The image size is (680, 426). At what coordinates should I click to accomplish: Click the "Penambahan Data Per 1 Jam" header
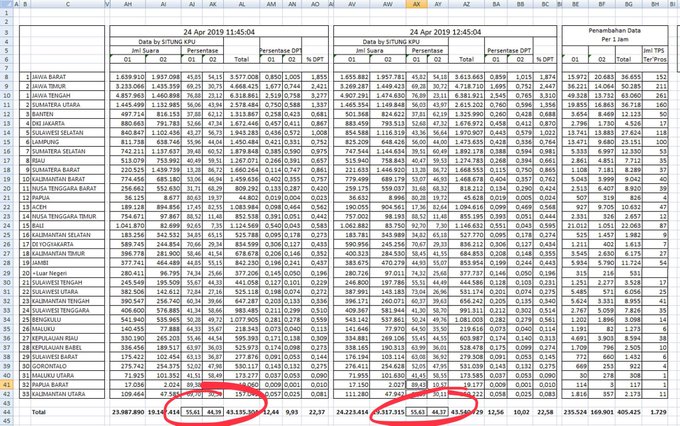pos(615,35)
